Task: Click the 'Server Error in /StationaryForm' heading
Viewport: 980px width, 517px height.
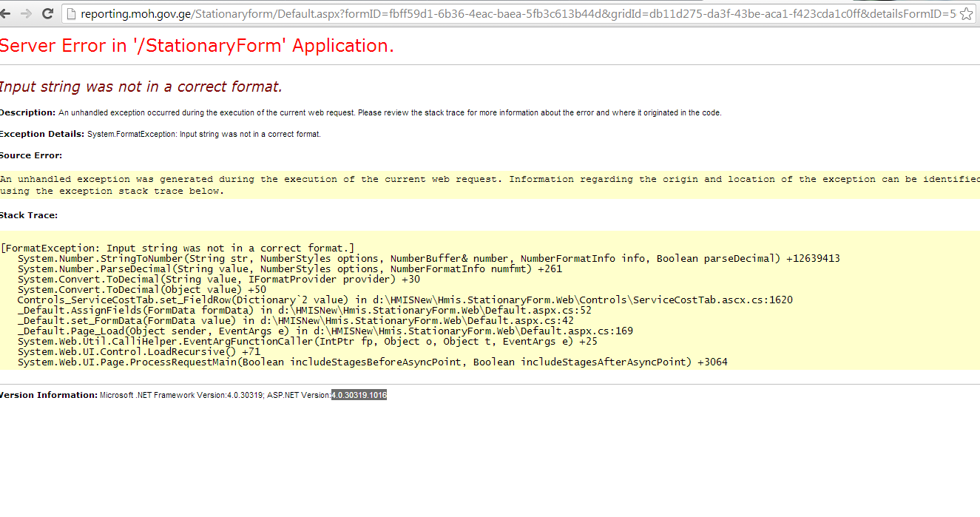Action: 197,46
